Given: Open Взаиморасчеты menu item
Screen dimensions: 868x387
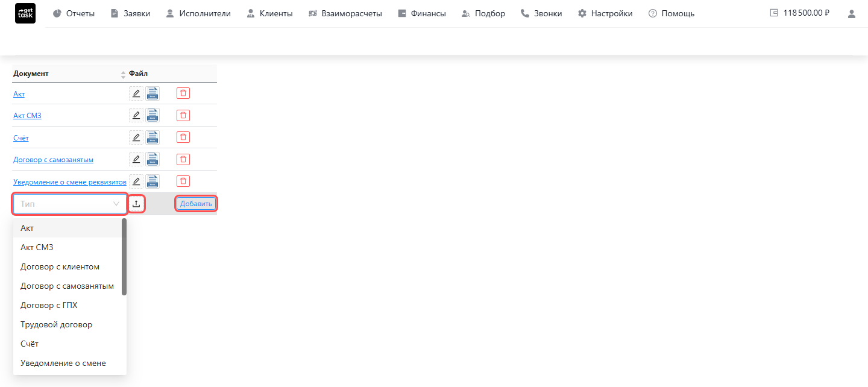Looking at the screenshot, I should (x=345, y=13).
